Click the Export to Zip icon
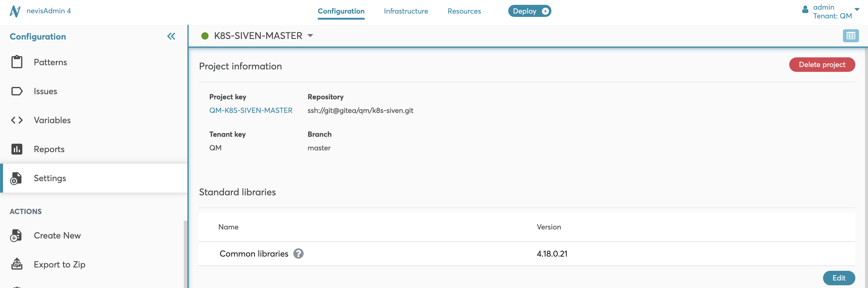868x288 pixels. 17,264
